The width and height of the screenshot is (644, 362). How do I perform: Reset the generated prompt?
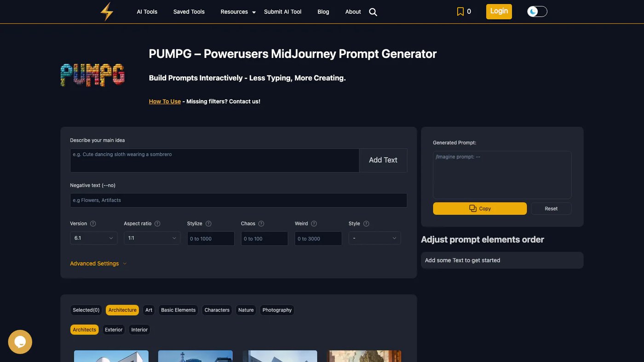point(551,208)
